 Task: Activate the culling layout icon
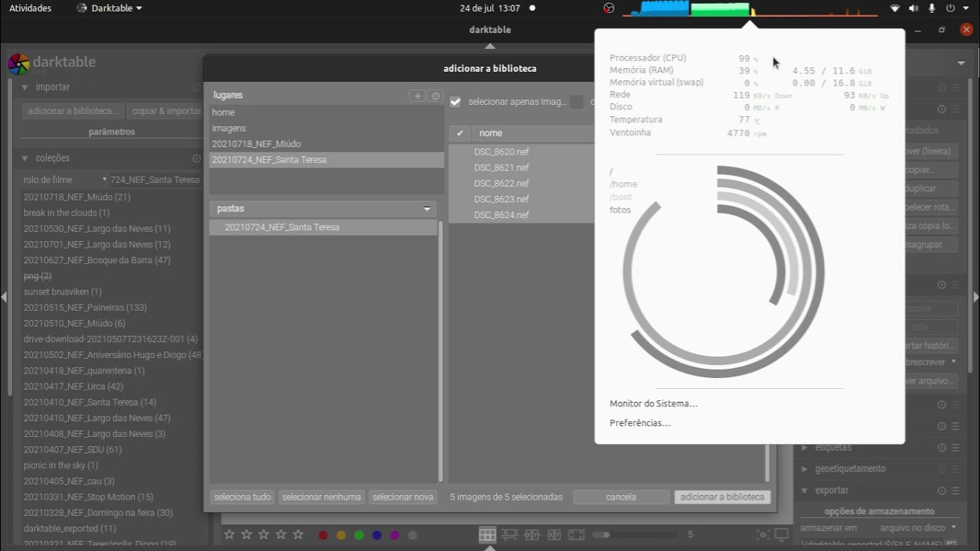(x=532, y=535)
